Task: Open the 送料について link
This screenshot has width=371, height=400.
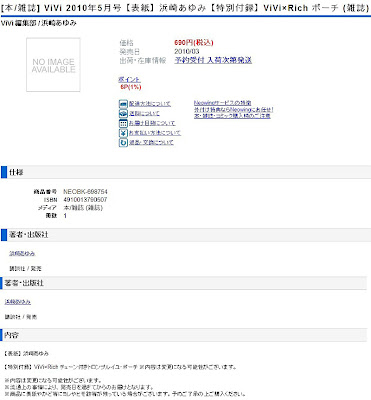Action: tap(144, 113)
